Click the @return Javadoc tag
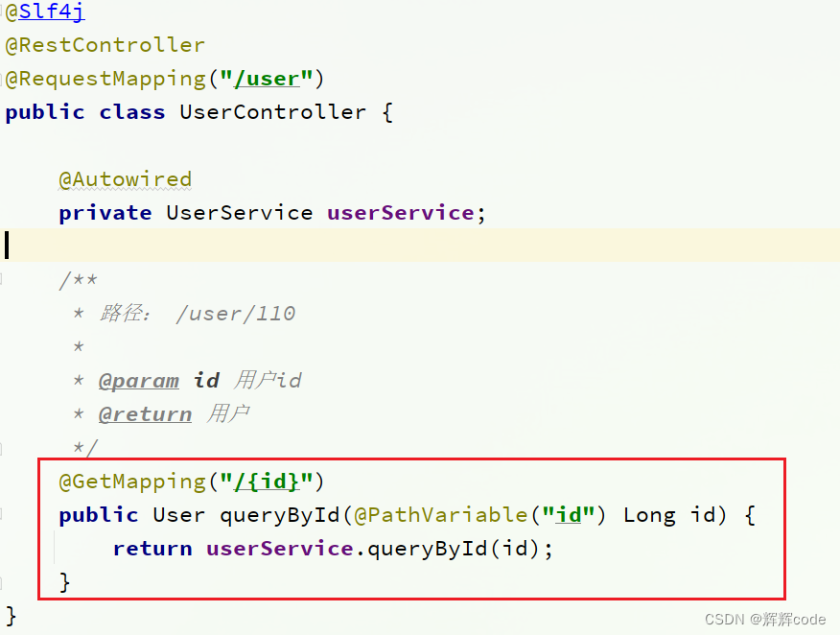This screenshot has width=840, height=635. click(145, 414)
